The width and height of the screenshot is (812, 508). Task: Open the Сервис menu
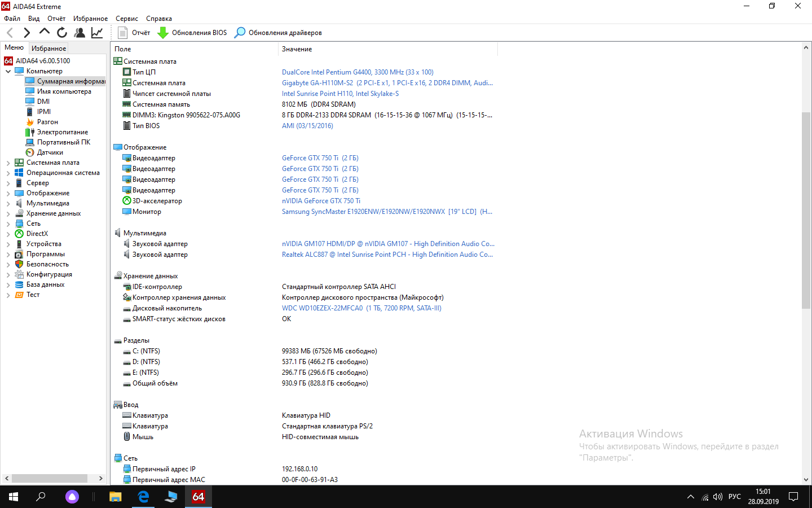point(127,19)
